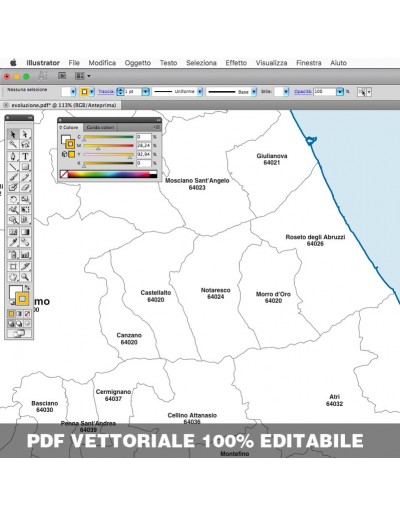
Task: Select the Gradient tool
Action: pos(25,232)
